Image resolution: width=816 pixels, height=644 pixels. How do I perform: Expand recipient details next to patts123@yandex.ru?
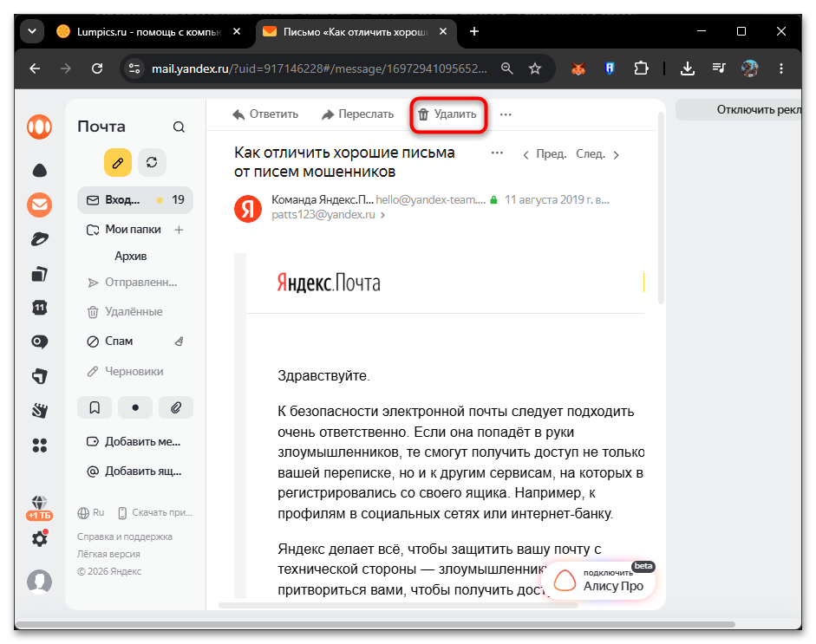coord(382,215)
